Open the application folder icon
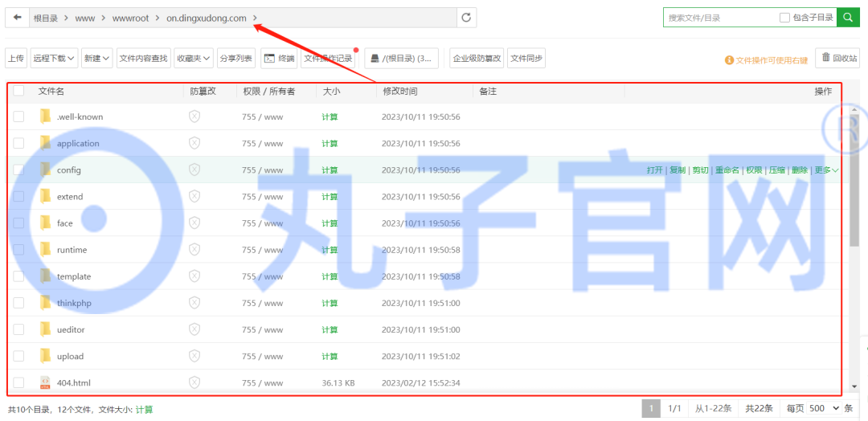The image size is (868, 421). click(x=45, y=143)
